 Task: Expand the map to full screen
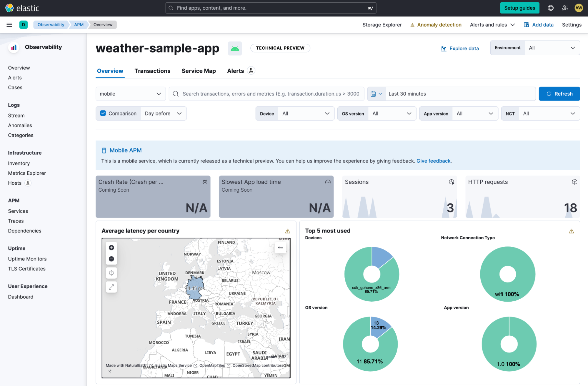click(111, 287)
